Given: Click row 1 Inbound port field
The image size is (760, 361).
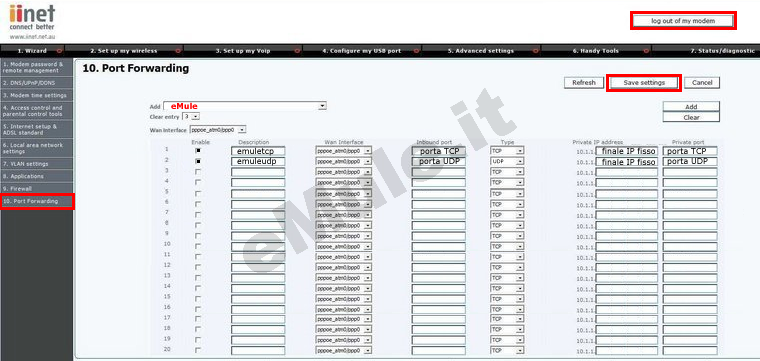Looking at the screenshot, I should pos(439,151).
